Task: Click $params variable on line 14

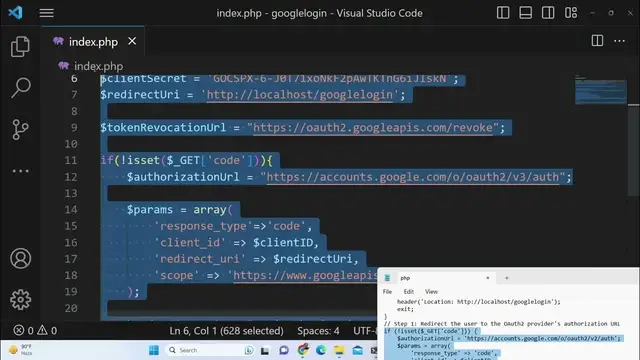Action: [x=150, y=210]
